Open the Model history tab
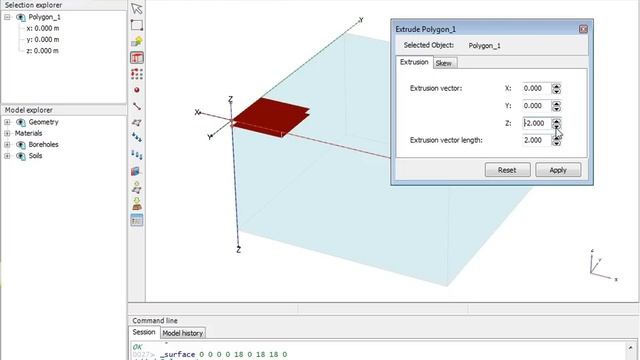 182,333
